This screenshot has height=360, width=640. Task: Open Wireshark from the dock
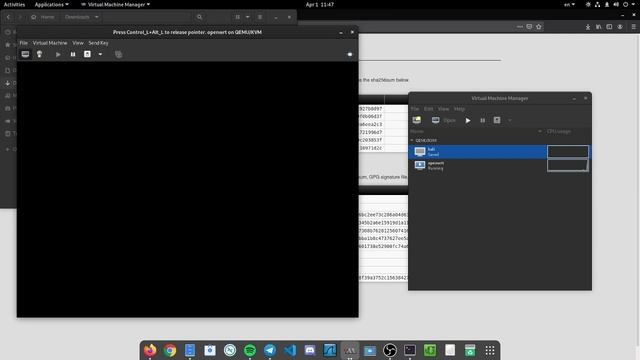coord(330,350)
